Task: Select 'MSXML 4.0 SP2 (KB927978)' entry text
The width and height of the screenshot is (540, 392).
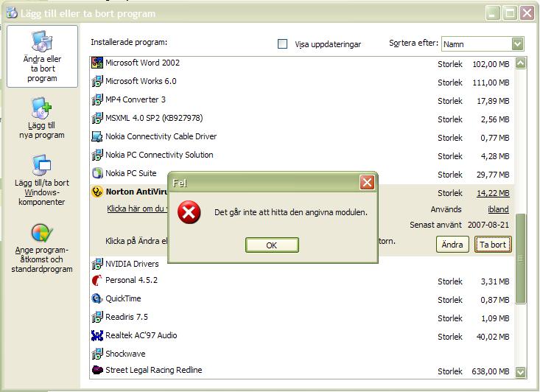Action: pos(154,118)
